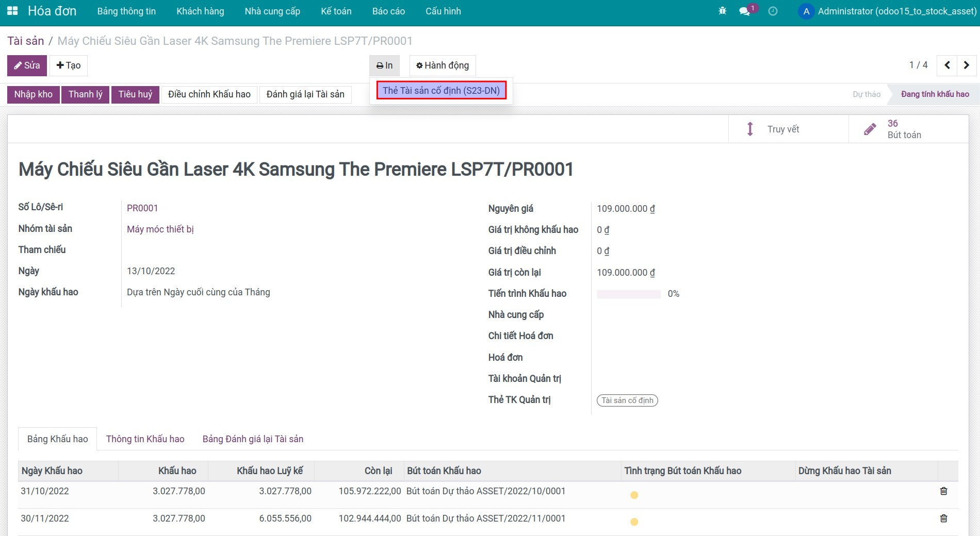
Task: Click the Tiến trình Khấu hao progress bar
Action: pyautogui.click(x=628, y=294)
